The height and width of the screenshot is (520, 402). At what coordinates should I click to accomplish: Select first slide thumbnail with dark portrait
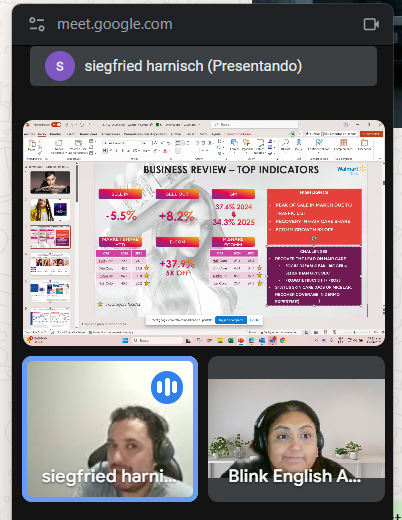coord(50,182)
